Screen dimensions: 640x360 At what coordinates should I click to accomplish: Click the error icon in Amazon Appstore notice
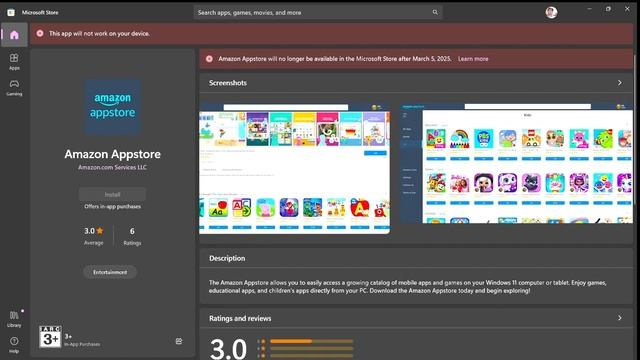point(209,59)
